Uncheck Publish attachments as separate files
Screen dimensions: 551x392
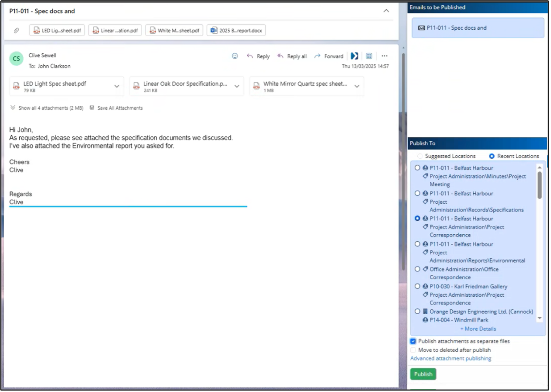coord(413,341)
